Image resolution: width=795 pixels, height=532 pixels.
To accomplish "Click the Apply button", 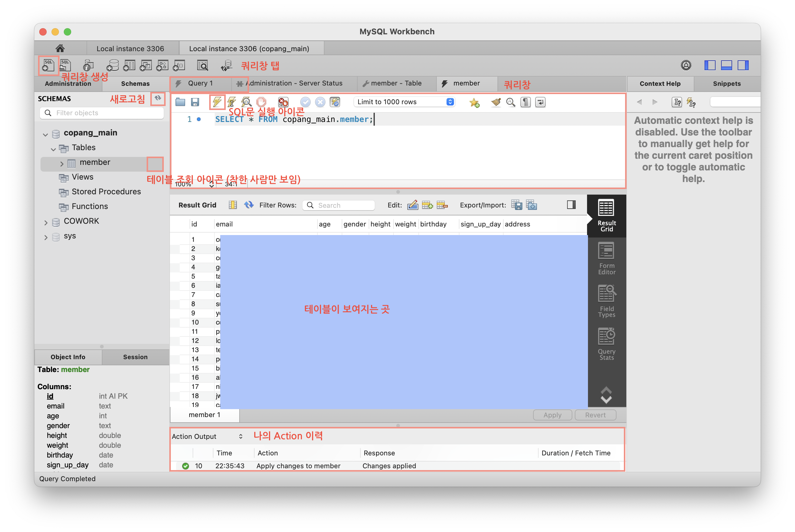I will click(x=552, y=415).
